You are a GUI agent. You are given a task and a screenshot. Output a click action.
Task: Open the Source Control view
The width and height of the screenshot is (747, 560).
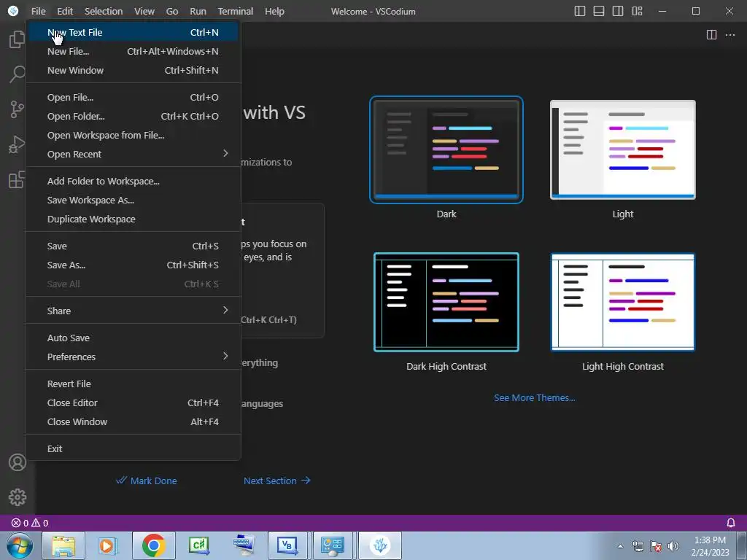[x=18, y=109]
